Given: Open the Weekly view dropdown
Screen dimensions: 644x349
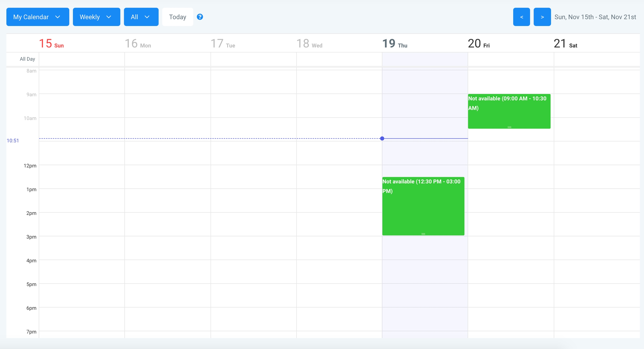Looking at the screenshot, I should pyautogui.click(x=96, y=17).
